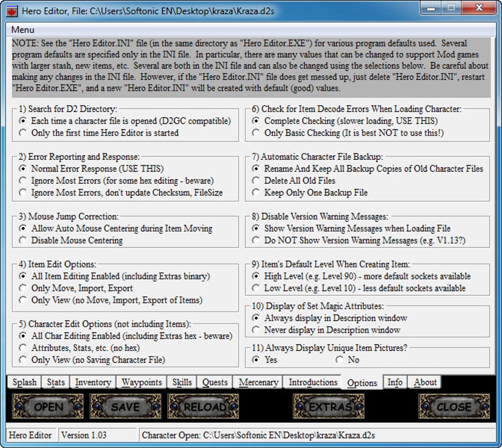502x448 pixels.
Task: Click the EXTRAS button
Action: coord(329,407)
